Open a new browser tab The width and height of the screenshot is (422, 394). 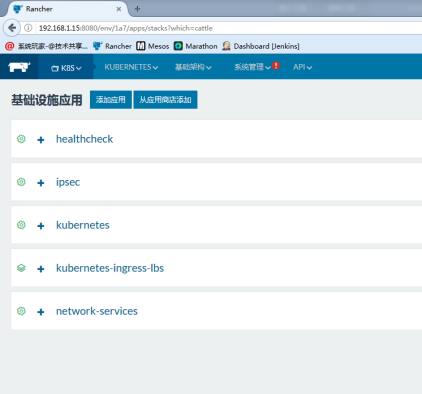coord(137,9)
